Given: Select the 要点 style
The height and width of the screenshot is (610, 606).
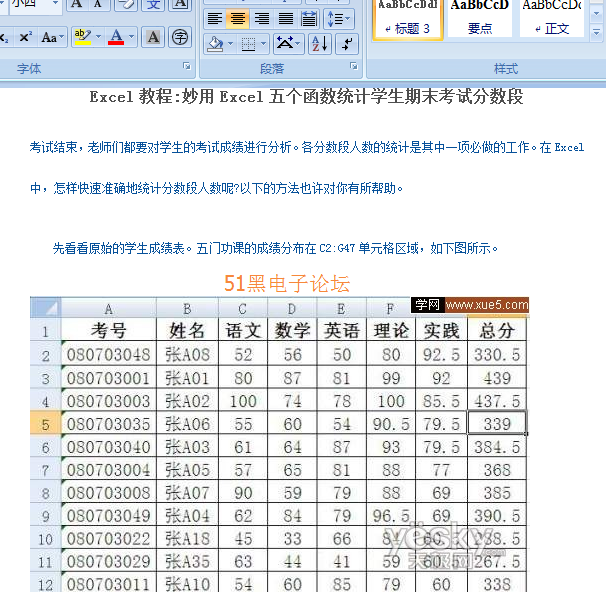Looking at the screenshot, I should click(480, 19).
